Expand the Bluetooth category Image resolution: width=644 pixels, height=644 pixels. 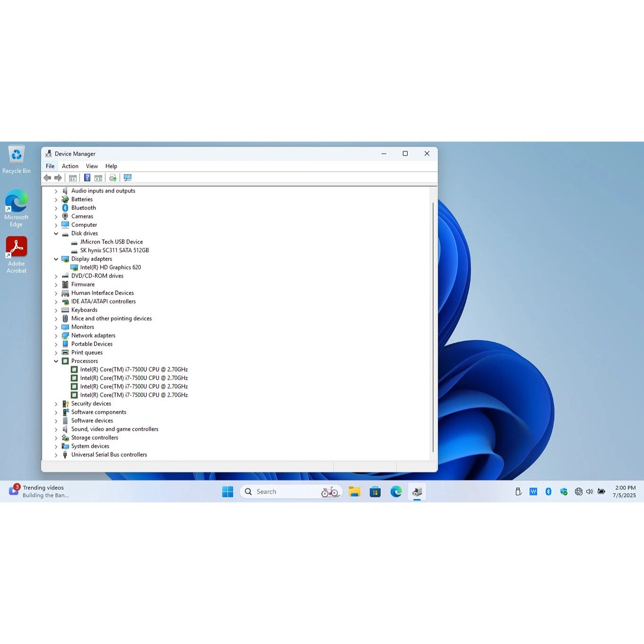(x=56, y=208)
